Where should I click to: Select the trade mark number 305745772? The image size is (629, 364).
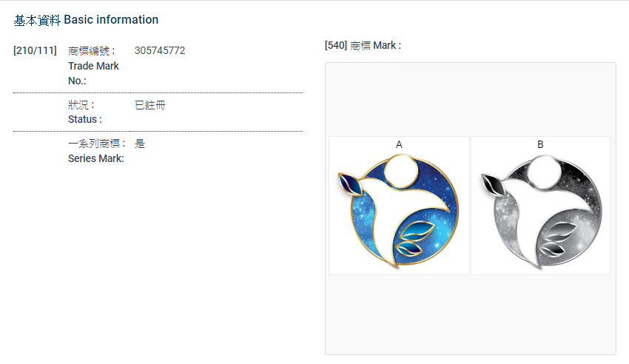tap(160, 51)
